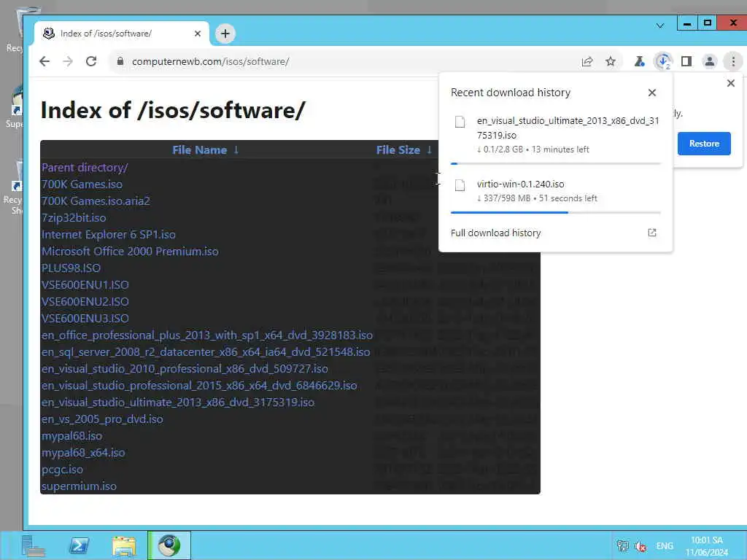Screen dimensions: 747x560
Task: Download 700K Games.iso
Action: [x=82, y=184]
